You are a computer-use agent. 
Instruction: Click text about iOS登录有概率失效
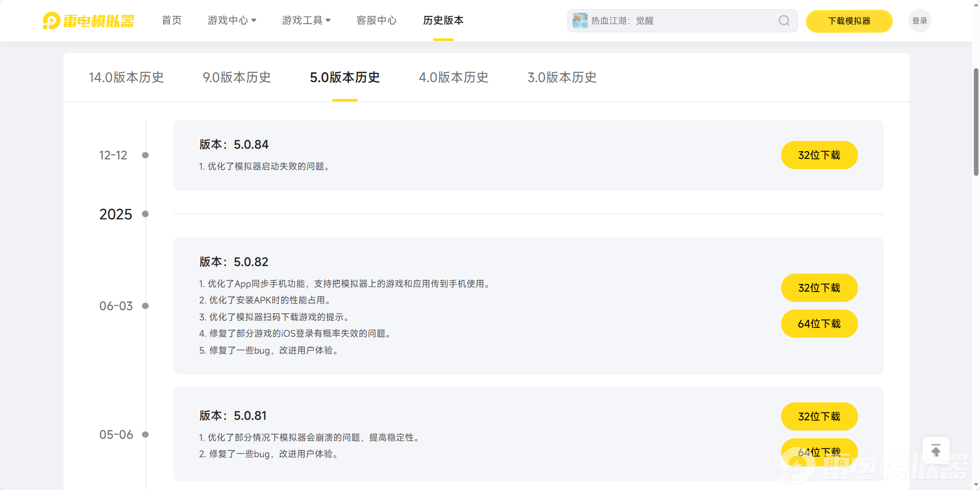pyautogui.click(x=297, y=334)
